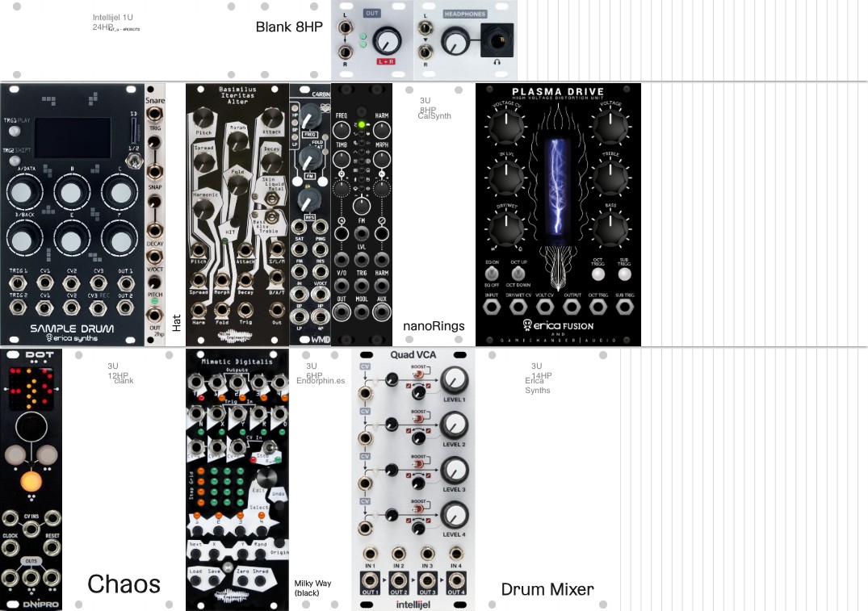Click Basimilus Iteritas Alter Out jack
This screenshot has width=868, height=611.
[x=276, y=309]
